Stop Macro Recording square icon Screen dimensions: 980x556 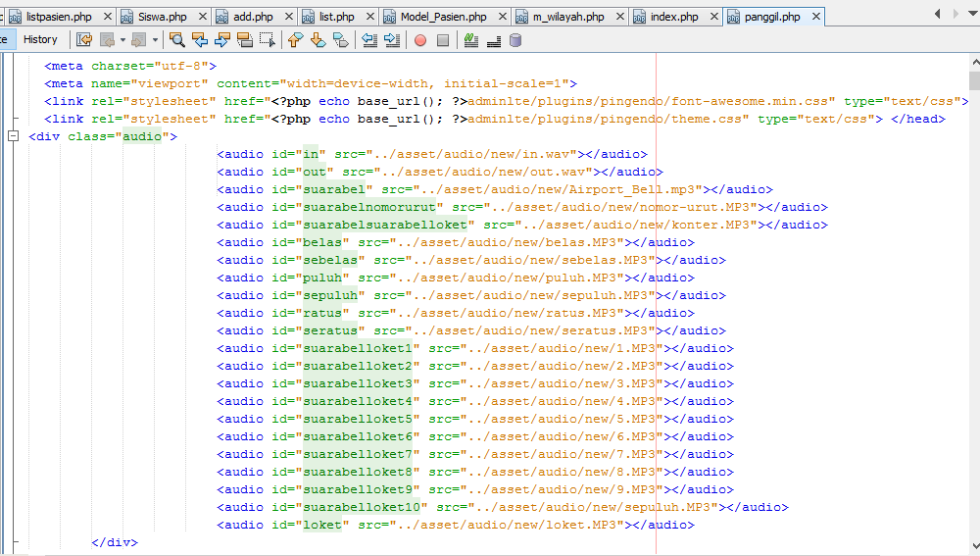click(443, 40)
